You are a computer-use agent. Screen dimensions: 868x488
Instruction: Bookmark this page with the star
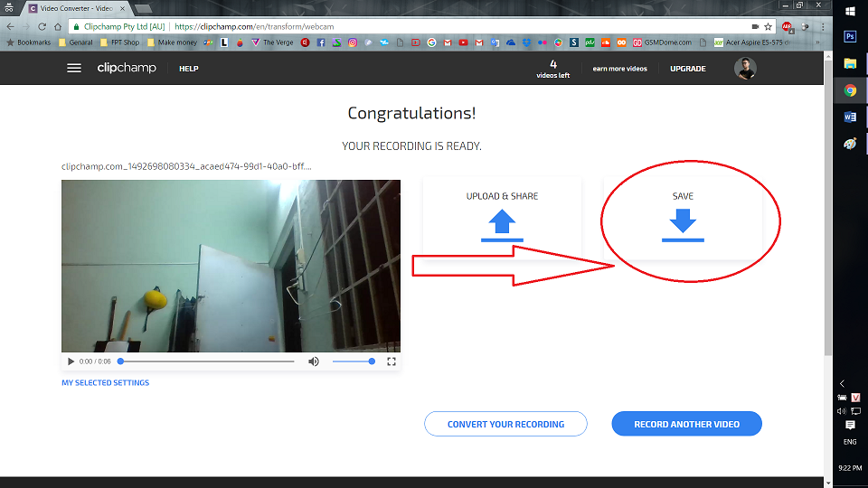click(x=768, y=26)
